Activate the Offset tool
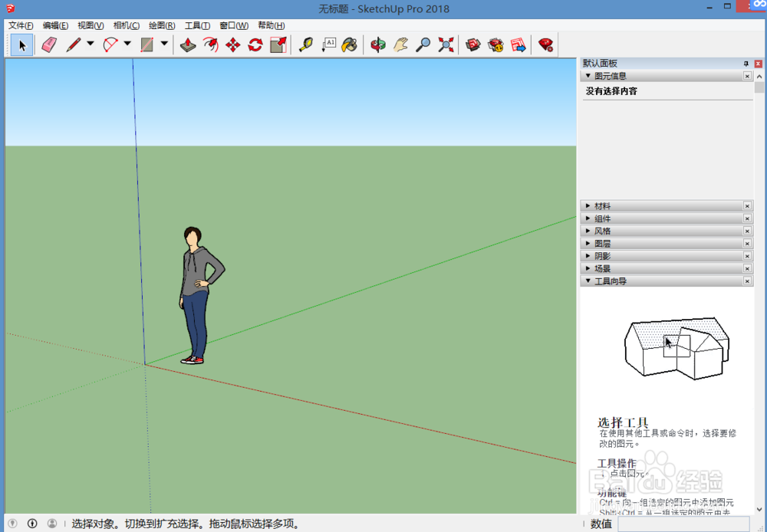 coord(210,45)
